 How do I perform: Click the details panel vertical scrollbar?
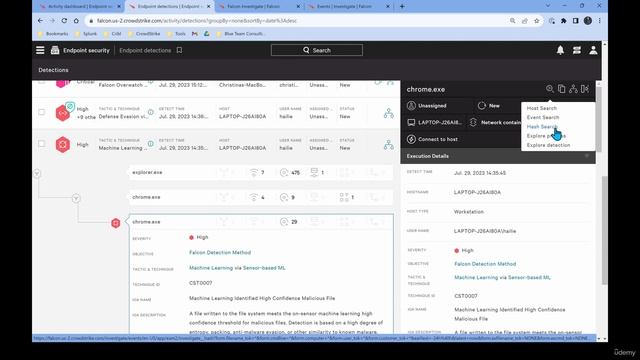[x=598, y=118]
